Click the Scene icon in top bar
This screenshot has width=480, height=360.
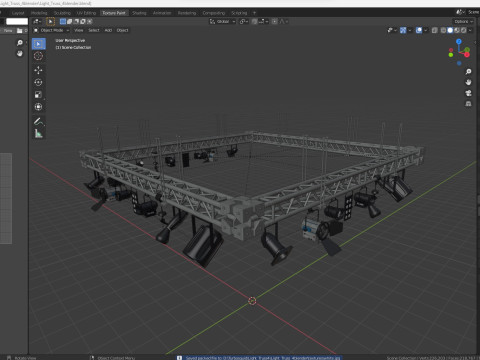460,12
